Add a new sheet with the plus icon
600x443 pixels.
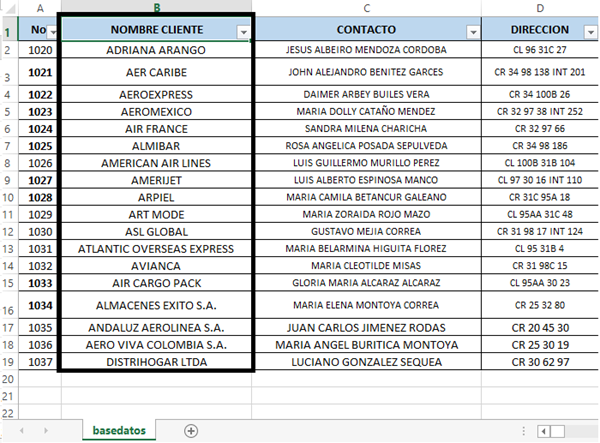tap(191, 431)
